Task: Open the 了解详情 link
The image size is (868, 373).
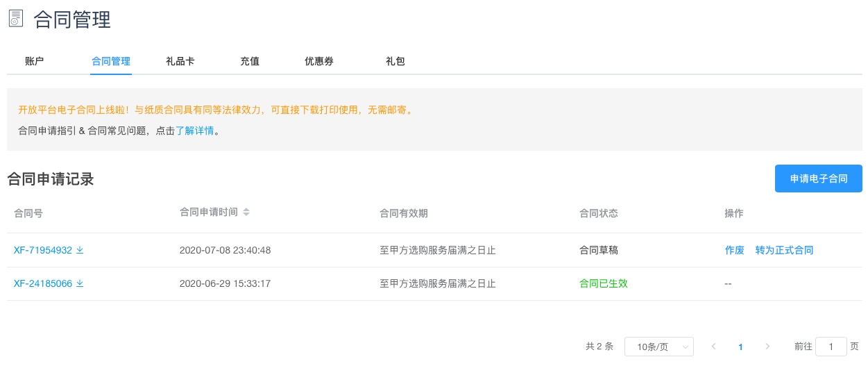Action: click(x=194, y=130)
